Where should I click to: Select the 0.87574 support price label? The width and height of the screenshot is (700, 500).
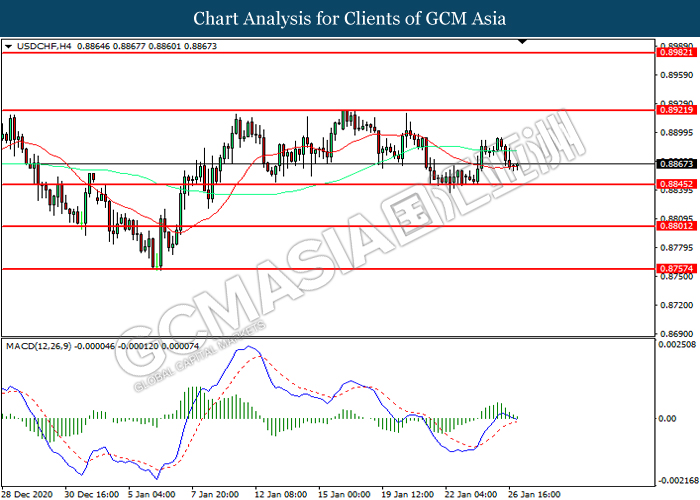click(677, 269)
